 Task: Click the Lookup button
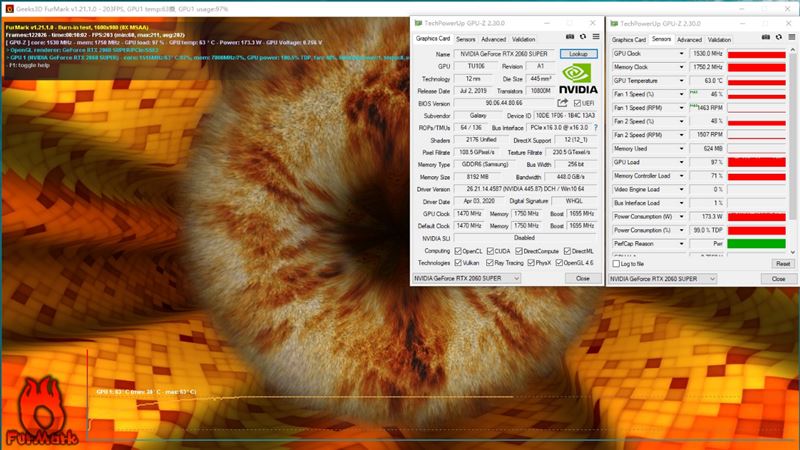[578, 54]
